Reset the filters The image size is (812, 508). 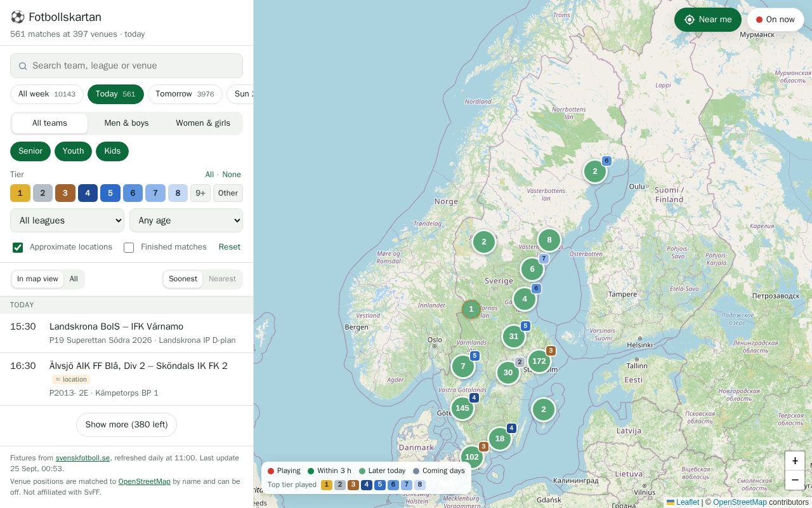click(x=230, y=247)
